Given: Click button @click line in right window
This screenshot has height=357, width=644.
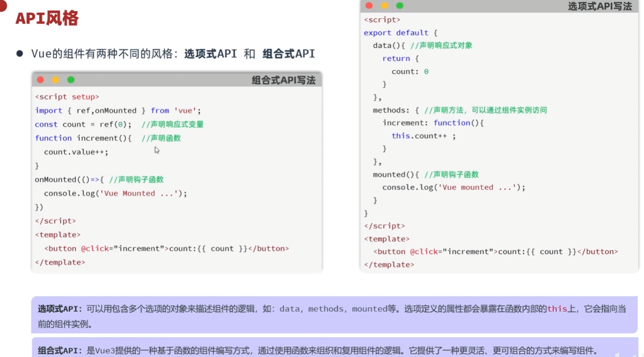Looking at the screenshot, I should point(495,252).
